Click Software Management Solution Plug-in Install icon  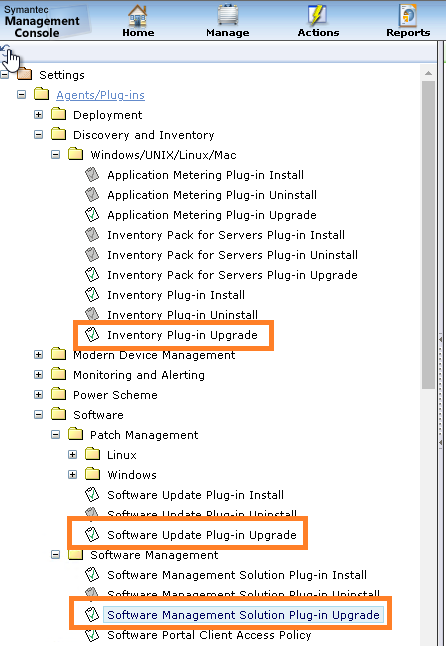(92, 574)
